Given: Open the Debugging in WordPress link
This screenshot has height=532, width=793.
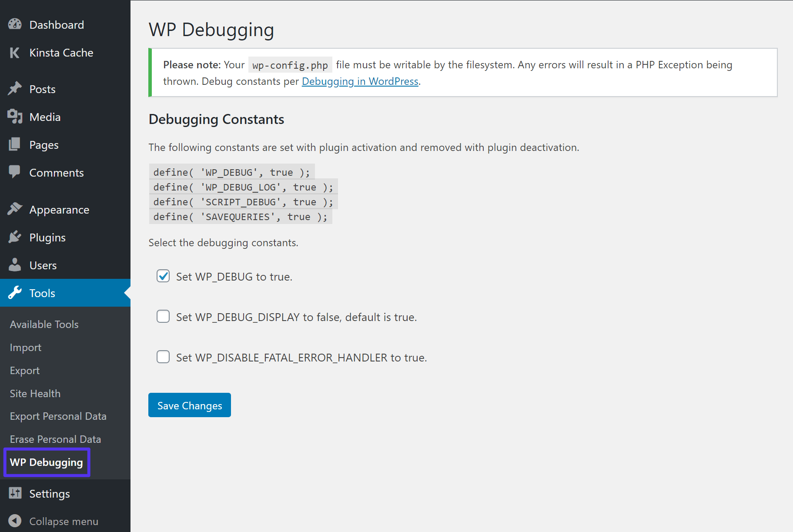Looking at the screenshot, I should click(360, 81).
